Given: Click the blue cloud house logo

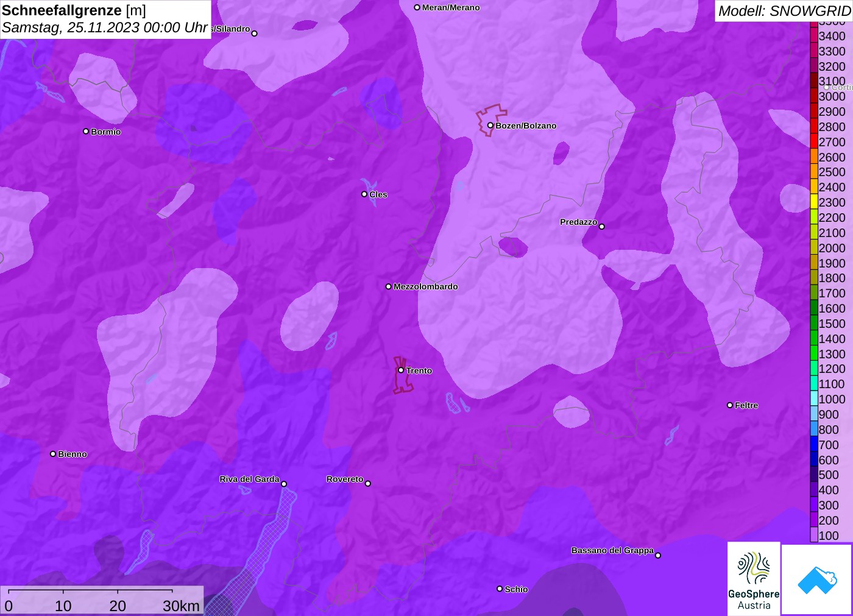Looking at the screenshot, I should pos(817,580).
